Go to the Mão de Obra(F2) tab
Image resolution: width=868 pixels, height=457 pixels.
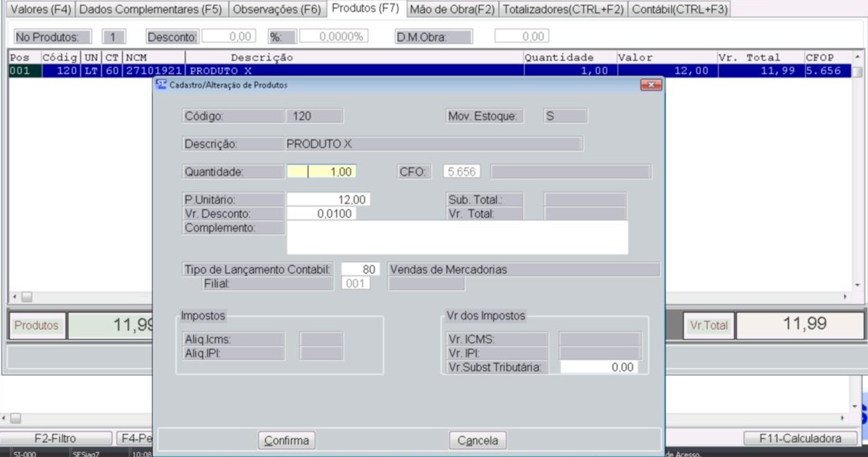pyautogui.click(x=451, y=10)
